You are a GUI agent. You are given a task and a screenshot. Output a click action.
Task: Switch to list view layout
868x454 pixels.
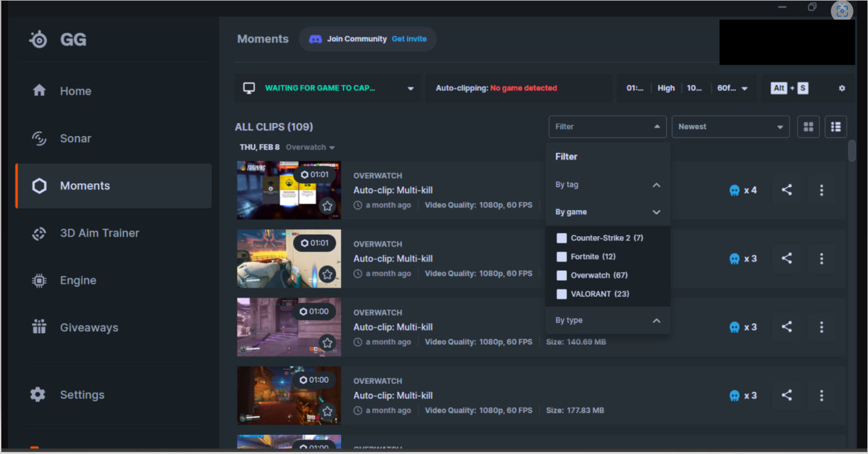point(835,127)
